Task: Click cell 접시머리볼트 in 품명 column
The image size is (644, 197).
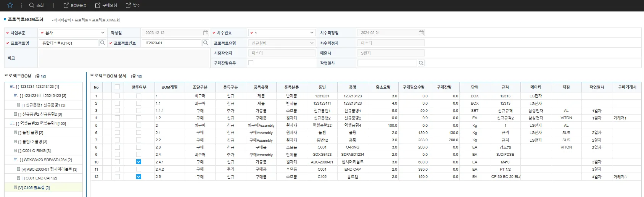Action: point(353,162)
